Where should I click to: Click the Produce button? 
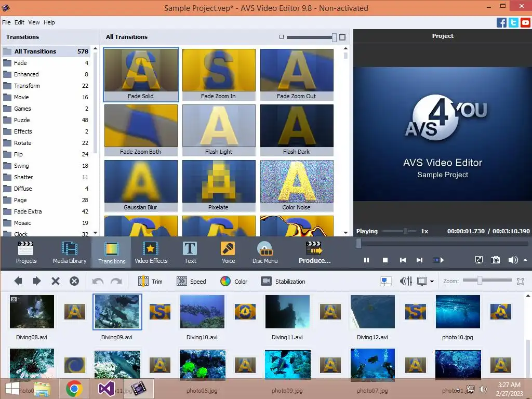(314, 252)
